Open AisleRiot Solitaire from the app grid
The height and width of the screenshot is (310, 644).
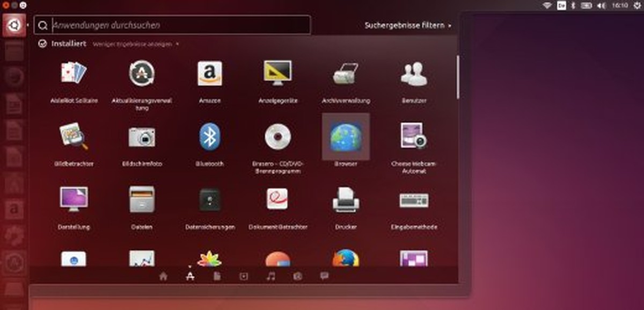[74, 73]
